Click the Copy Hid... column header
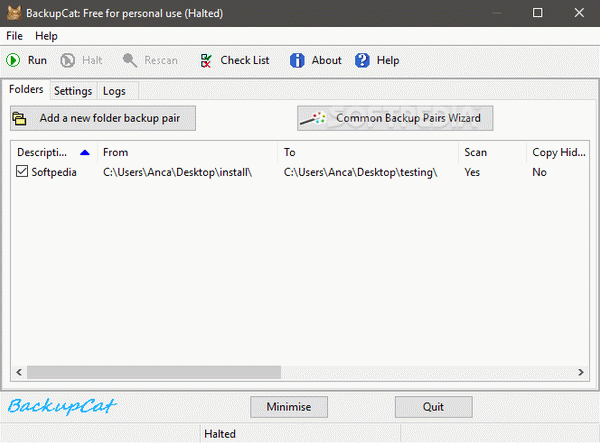Screen dimensions: 600x443 [558, 153]
